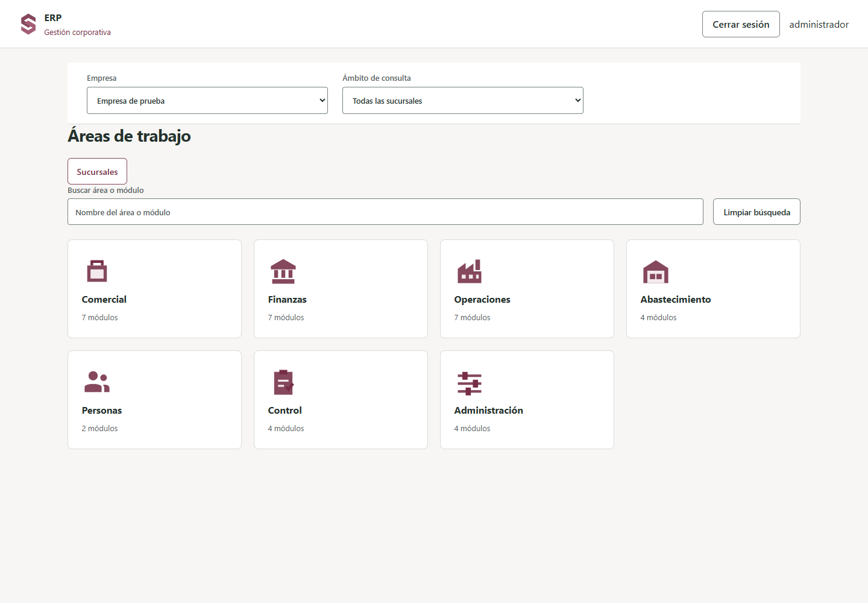Open the Personas people icon

pyautogui.click(x=97, y=382)
